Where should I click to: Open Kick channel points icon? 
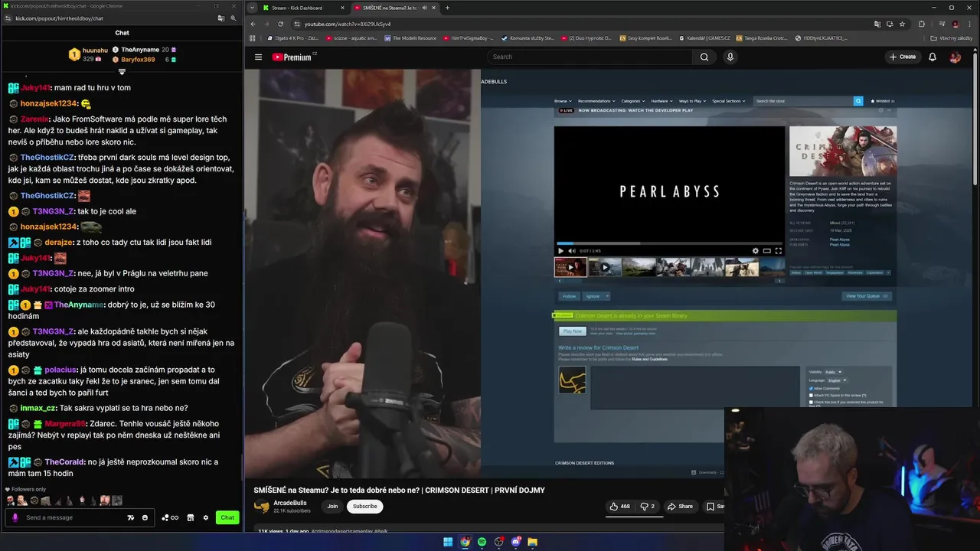[x=170, y=517]
